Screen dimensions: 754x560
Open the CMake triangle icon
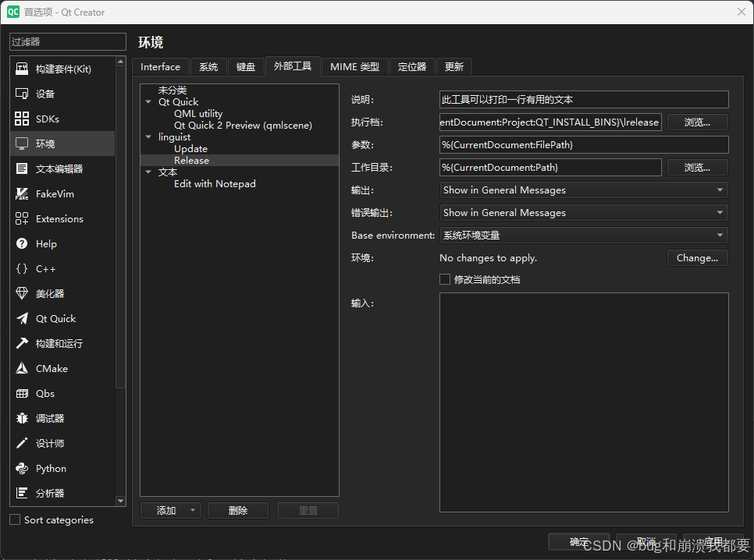pos(22,368)
